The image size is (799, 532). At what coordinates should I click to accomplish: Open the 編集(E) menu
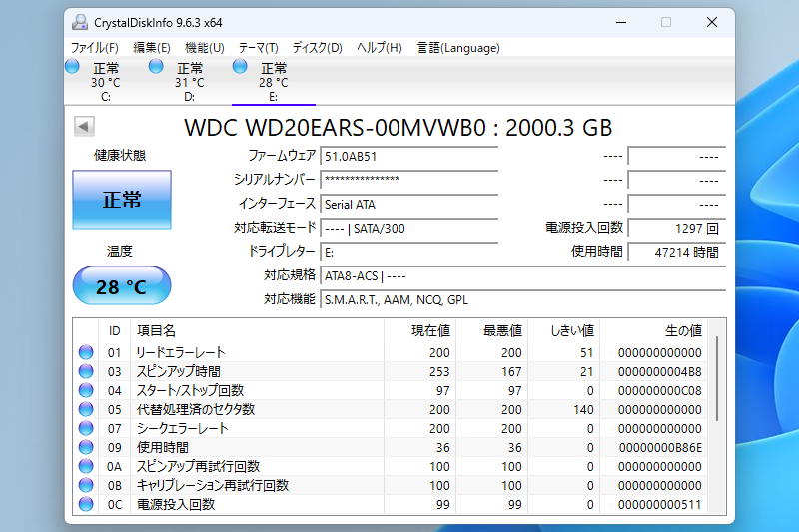coord(152,48)
